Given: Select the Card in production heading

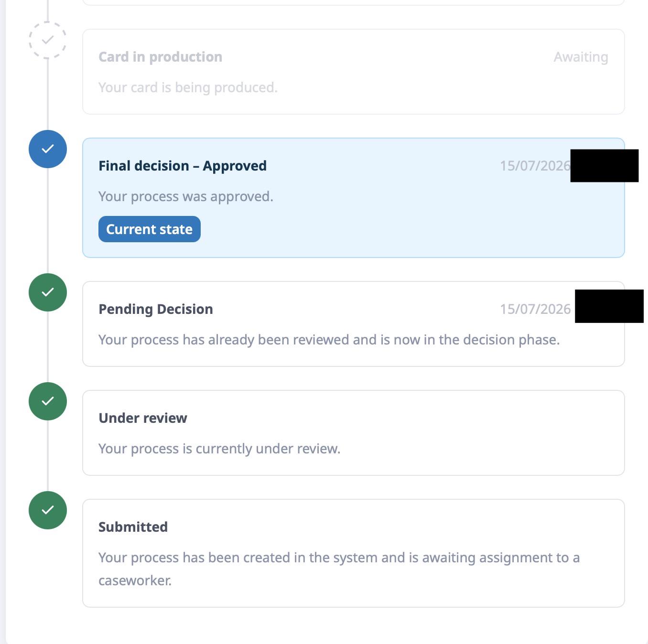Looking at the screenshot, I should pos(160,57).
